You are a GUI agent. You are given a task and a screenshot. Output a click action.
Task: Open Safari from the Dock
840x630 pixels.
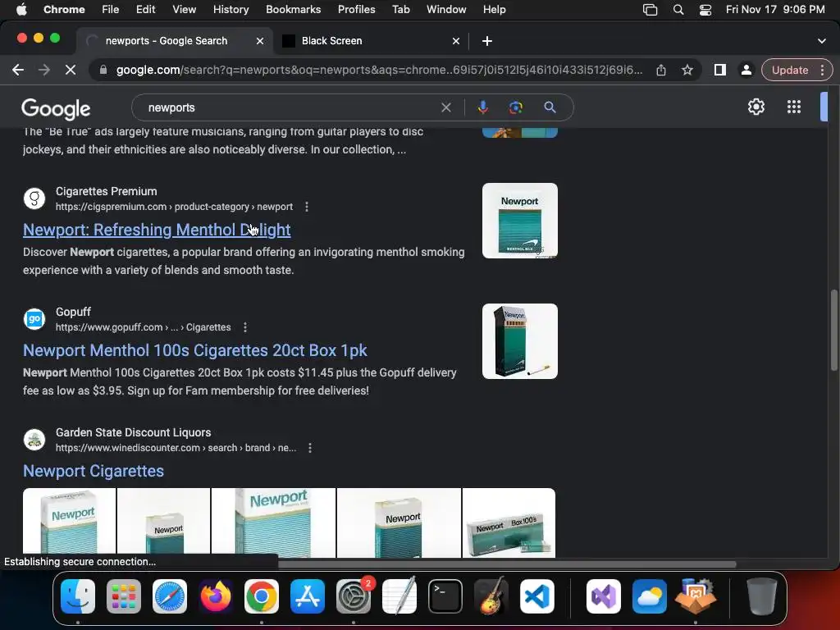[x=170, y=596]
